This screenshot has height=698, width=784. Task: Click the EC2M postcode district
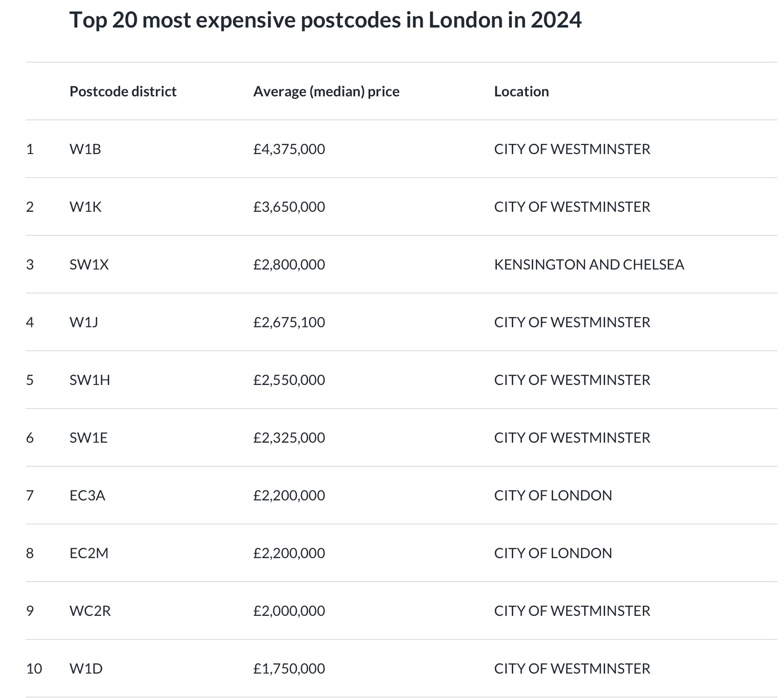coord(89,553)
